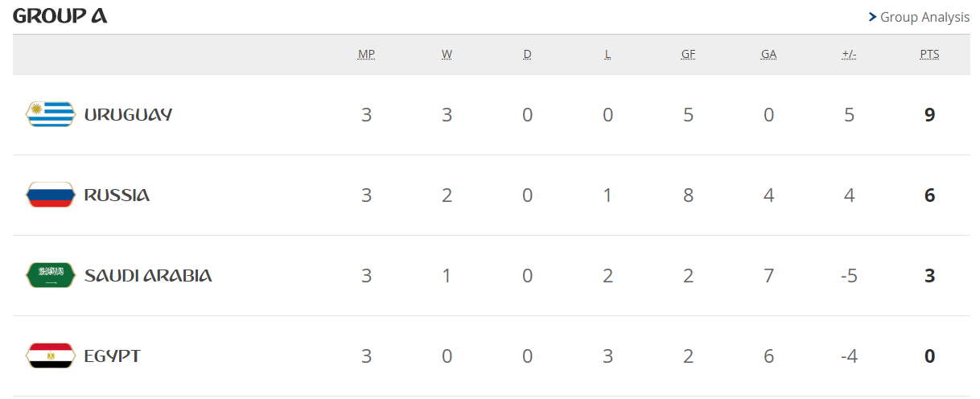Click the Group A heading
The width and height of the screenshot is (980, 399).
point(60,16)
